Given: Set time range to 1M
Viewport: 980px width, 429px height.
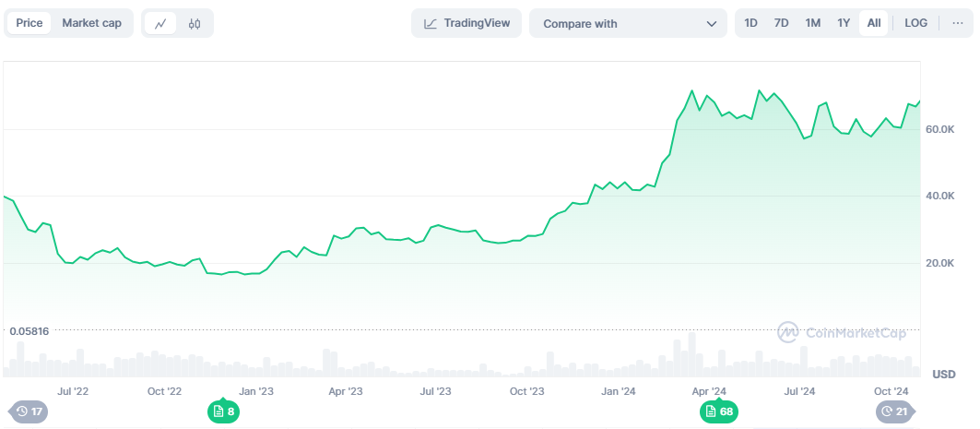Looking at the screenshot, I should click(812, 23).
